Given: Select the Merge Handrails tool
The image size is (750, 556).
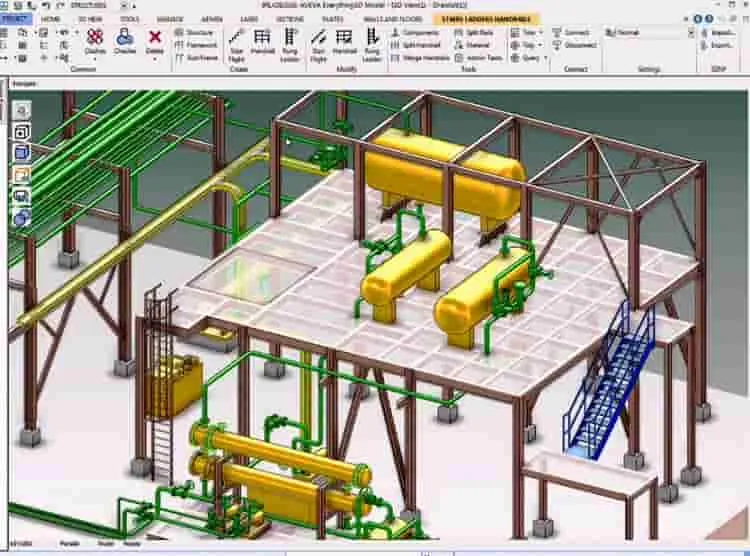Looking at the screenshot, I should click(420, 58).
